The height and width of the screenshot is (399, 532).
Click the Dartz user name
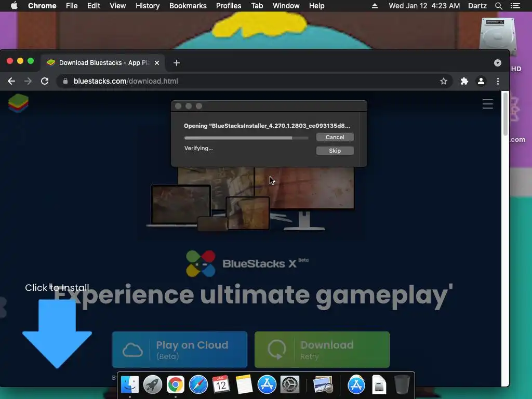click(477, 6)
